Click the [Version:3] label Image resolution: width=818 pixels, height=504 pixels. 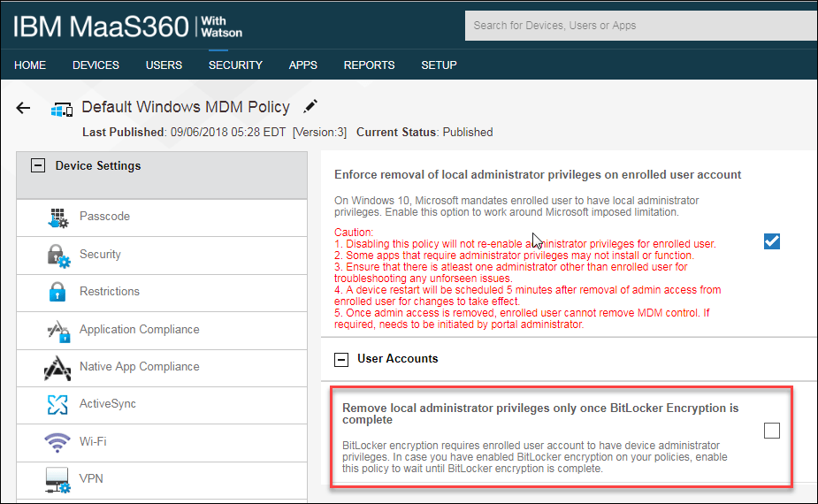tap(319, 132)
